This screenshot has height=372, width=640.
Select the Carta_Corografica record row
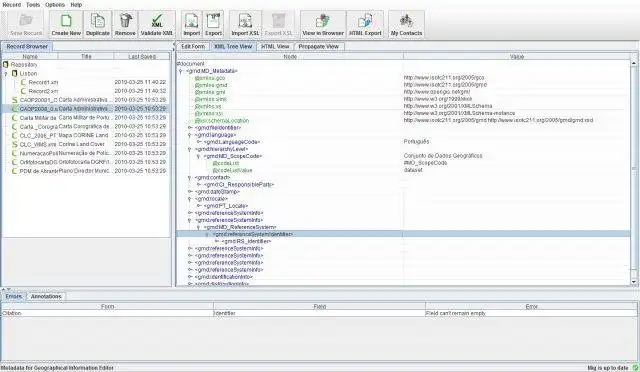[x=86, y=127]
